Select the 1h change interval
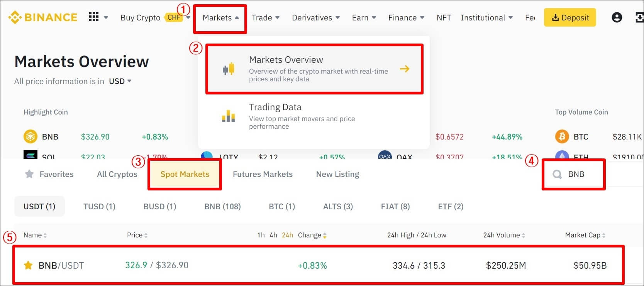 tap(261, 235)
